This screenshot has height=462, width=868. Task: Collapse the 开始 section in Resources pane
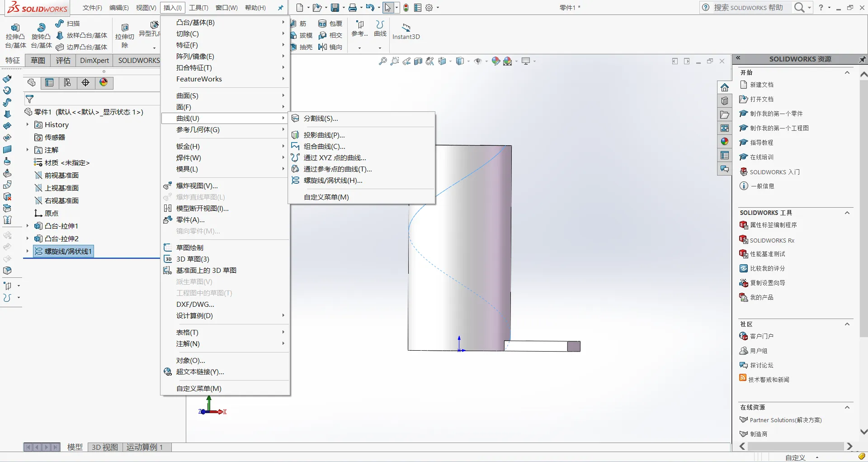[847, 72]
